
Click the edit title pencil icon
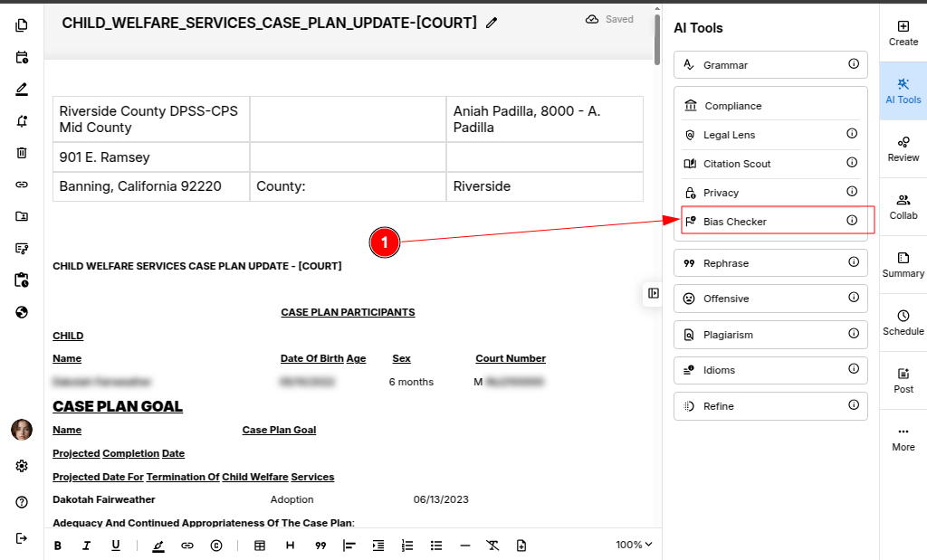click(x=492, y=23)
